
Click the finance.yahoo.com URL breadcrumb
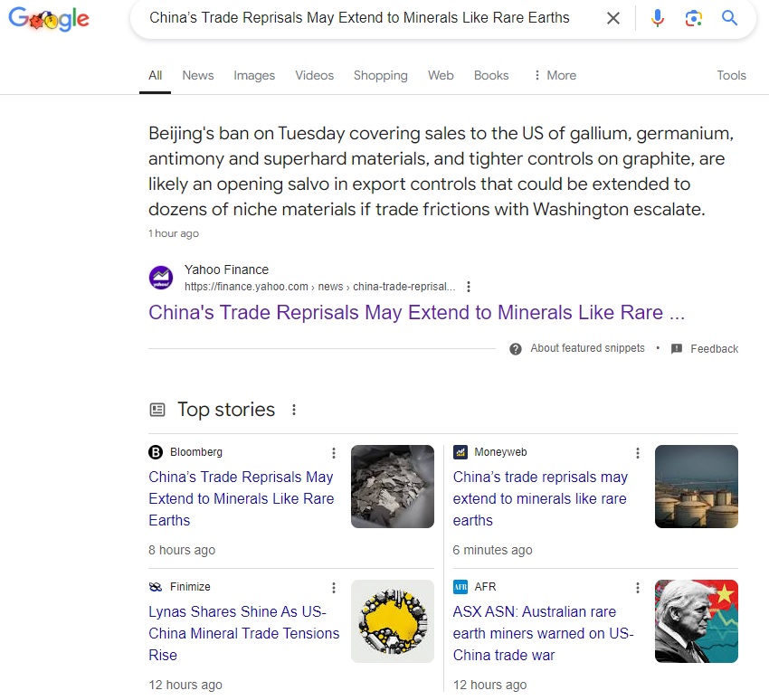[x=319, y=287]
